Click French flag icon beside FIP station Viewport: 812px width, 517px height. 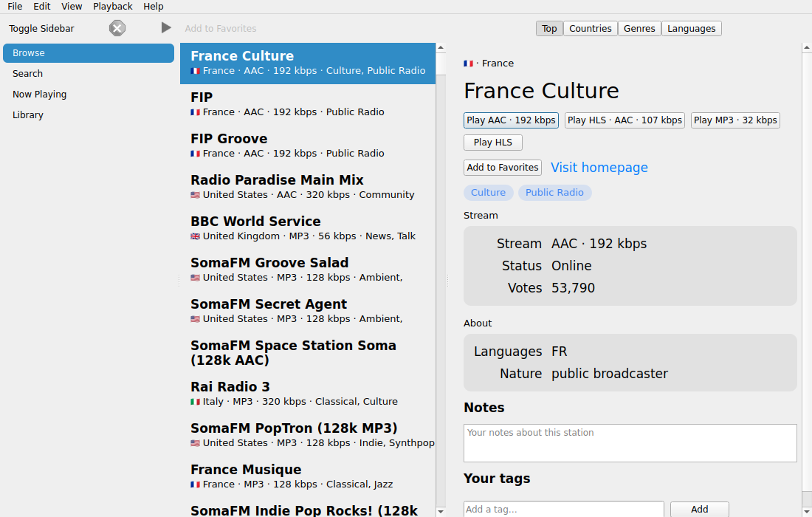195,112
